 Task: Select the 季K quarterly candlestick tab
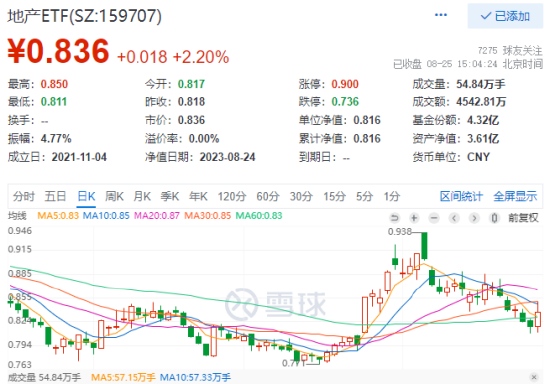click(x=170, y=196)
